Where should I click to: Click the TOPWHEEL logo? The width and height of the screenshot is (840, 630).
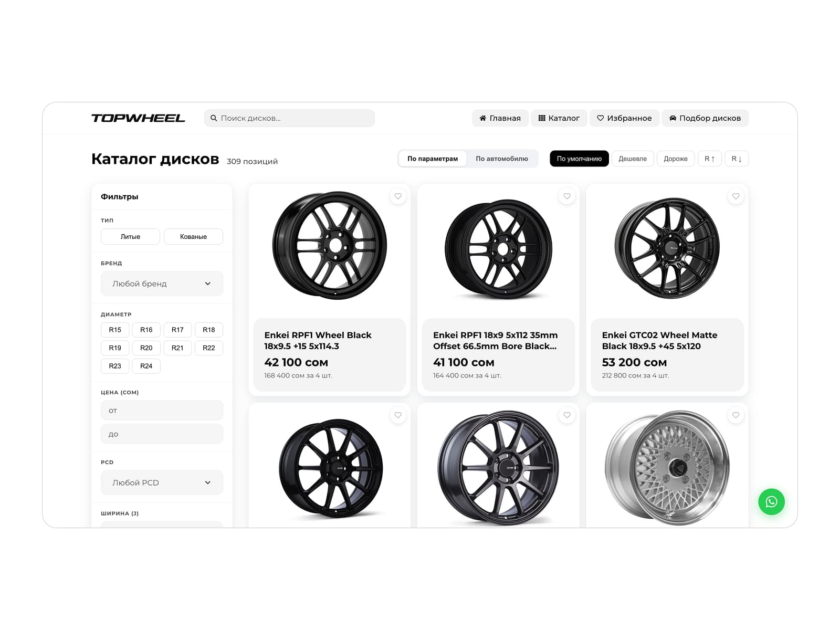coord(138,118)
